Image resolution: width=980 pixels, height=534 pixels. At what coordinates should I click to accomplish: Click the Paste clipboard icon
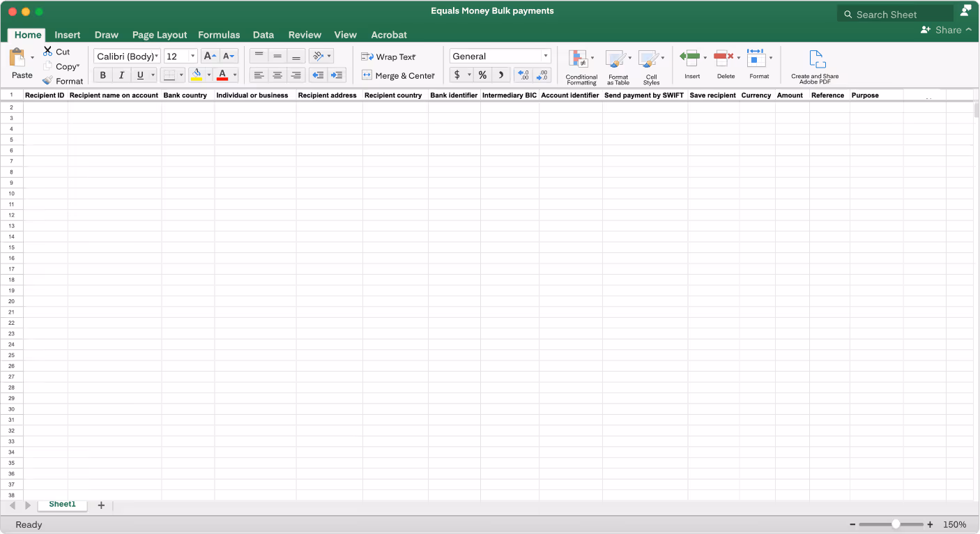click(17, 58)
